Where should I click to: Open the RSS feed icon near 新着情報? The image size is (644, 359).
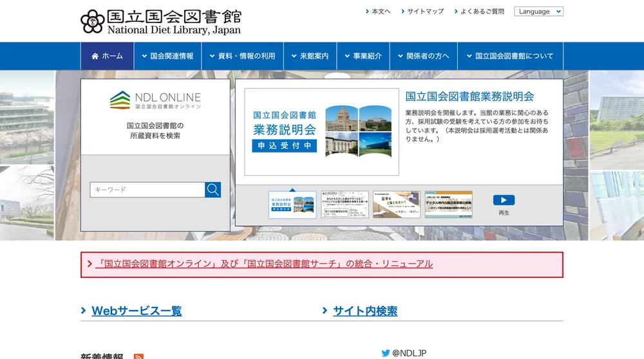tap(139, 356)
